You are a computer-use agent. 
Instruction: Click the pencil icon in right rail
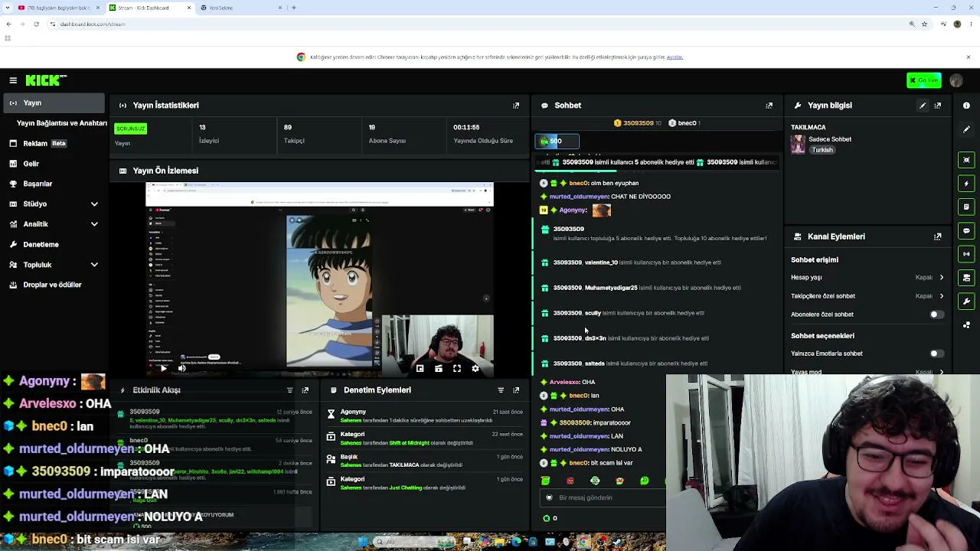[x=966, y=129]
